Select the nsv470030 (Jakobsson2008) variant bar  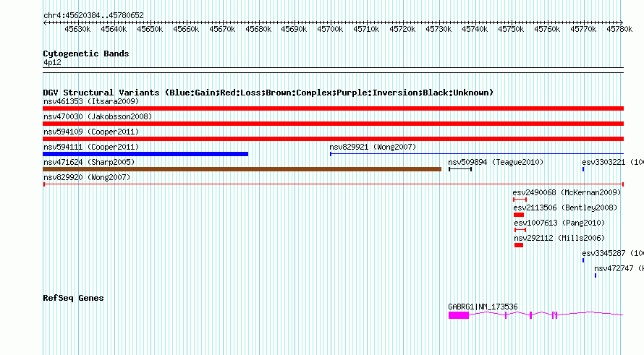333,124
